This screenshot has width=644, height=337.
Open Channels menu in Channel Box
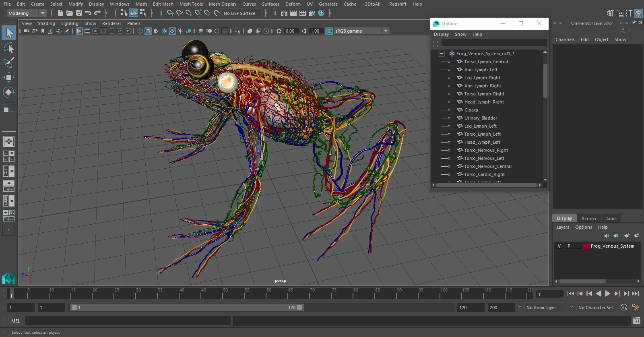point(565,39)
